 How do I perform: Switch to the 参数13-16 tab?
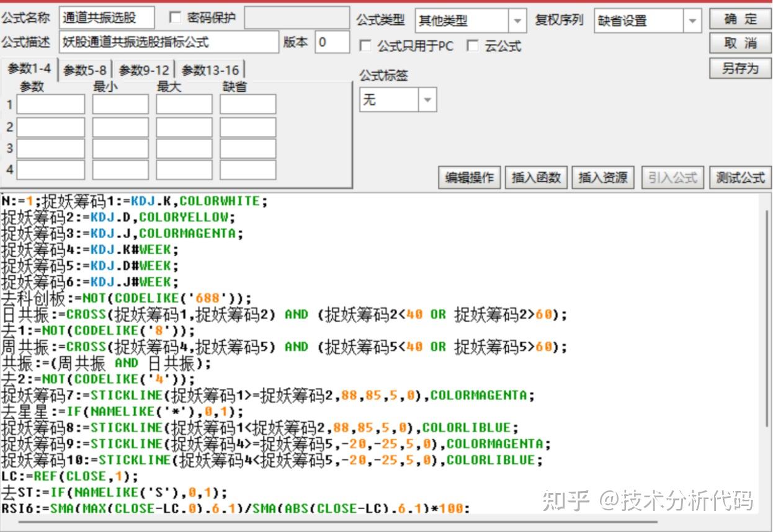point(210,70)
